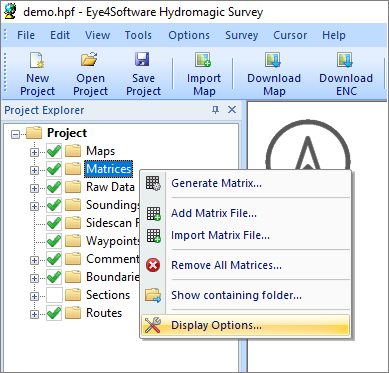Uncheck the Matrices visibility checkbox
The width and height of the screenshot is (389, 373).
(54, 170)
